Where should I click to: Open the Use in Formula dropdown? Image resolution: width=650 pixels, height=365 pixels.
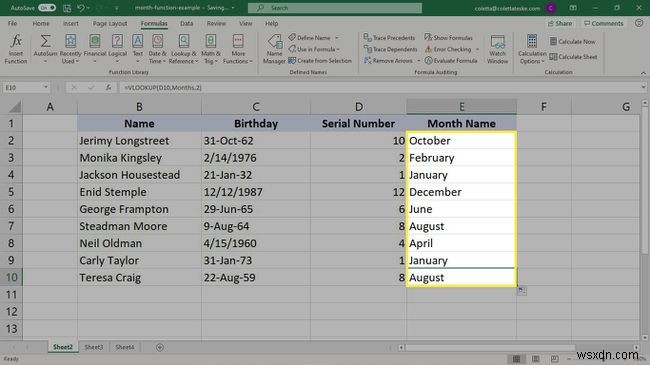pyautogui.click(x=314, y=49)
